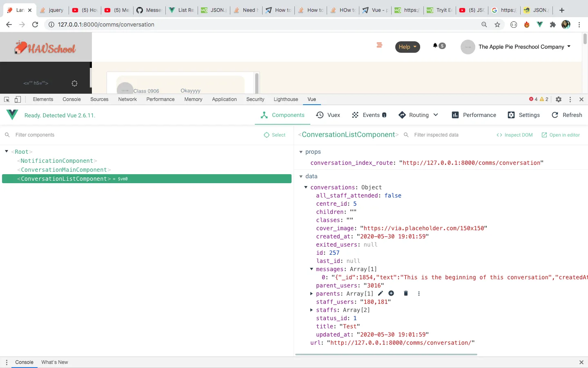The width and height of the screenshot is (588, 368).
Task: Click the yellow warnings count indicator
Action: tap(544, 99)
